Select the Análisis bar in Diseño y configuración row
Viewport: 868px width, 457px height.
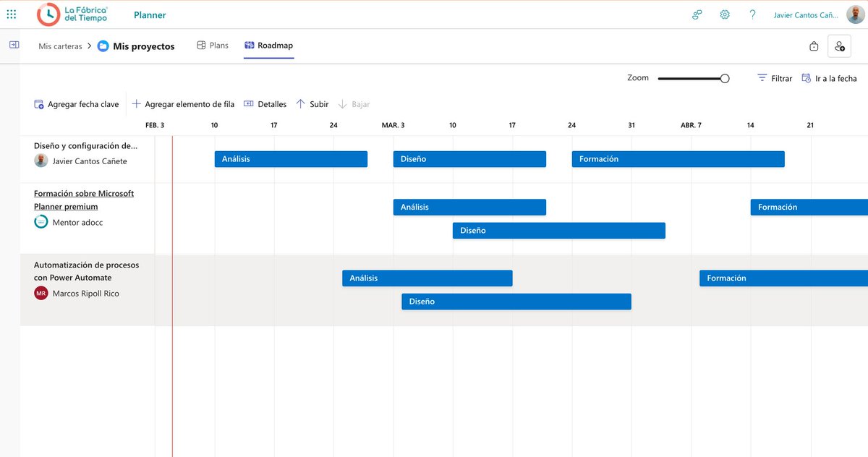click(291, 159)
